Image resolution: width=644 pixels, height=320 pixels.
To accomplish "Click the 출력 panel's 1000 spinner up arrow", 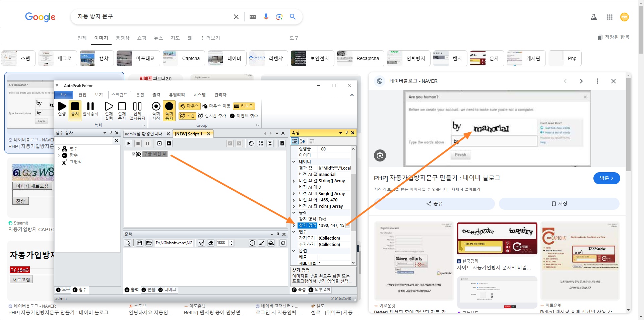I will click(x=231, y=241).
